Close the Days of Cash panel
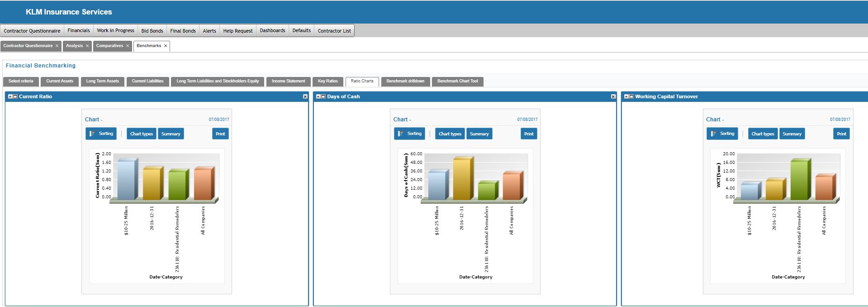Screen dimensions: 868x307 [613, 96]
